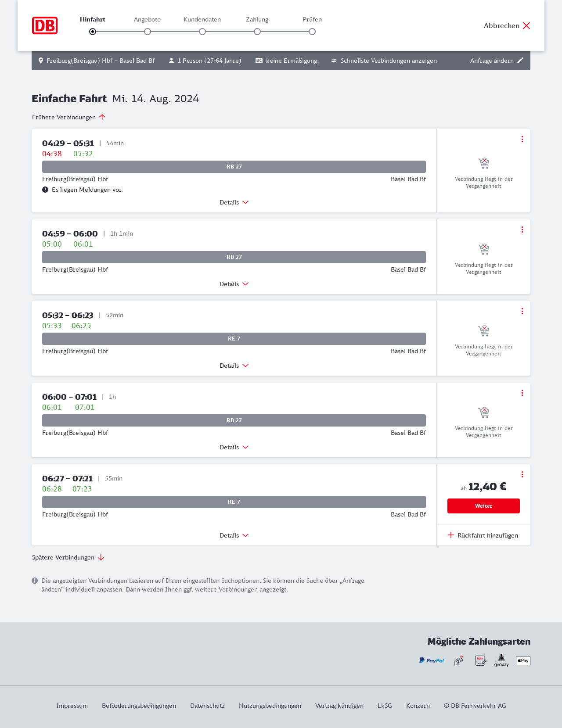Open three-dot menu for the 06:27 connection
The width and height of the screenshot is (562, 728).
[x=522, y=474]
